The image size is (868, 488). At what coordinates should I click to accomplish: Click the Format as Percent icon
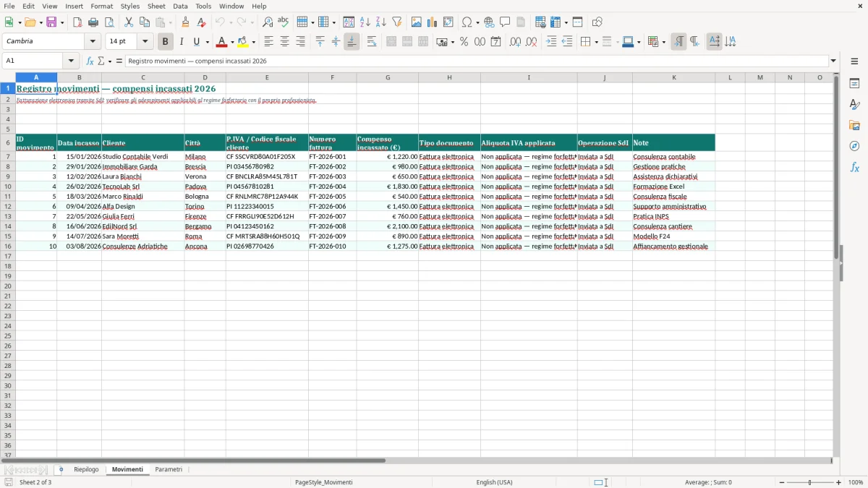click(x=464, y=42)
